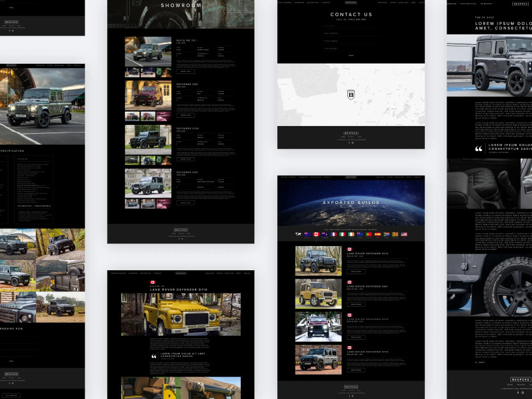Image resolution: width=532 pixels, height=399 pixels.
Task: Click the large quote mark icon on the blog article
Action: (x=478, y=149)
